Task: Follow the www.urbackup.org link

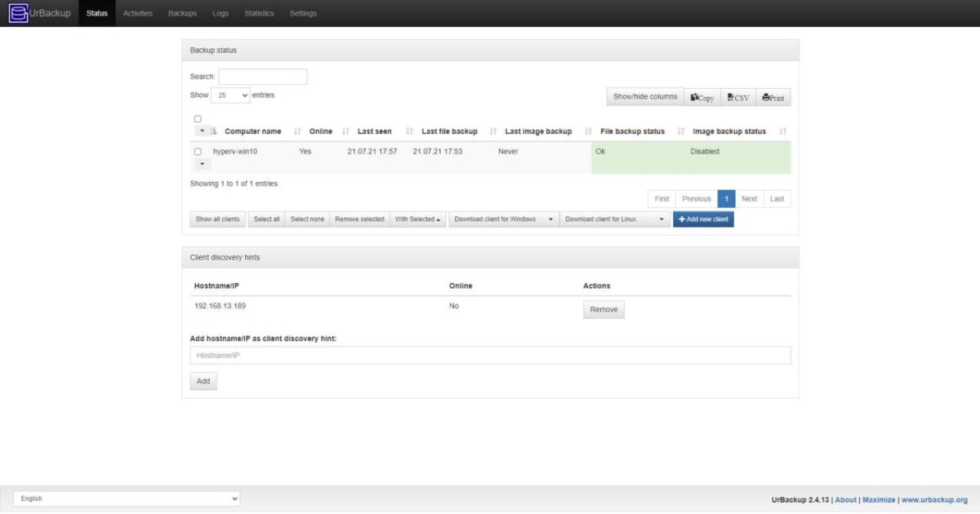Action: [x=935, y=498]
